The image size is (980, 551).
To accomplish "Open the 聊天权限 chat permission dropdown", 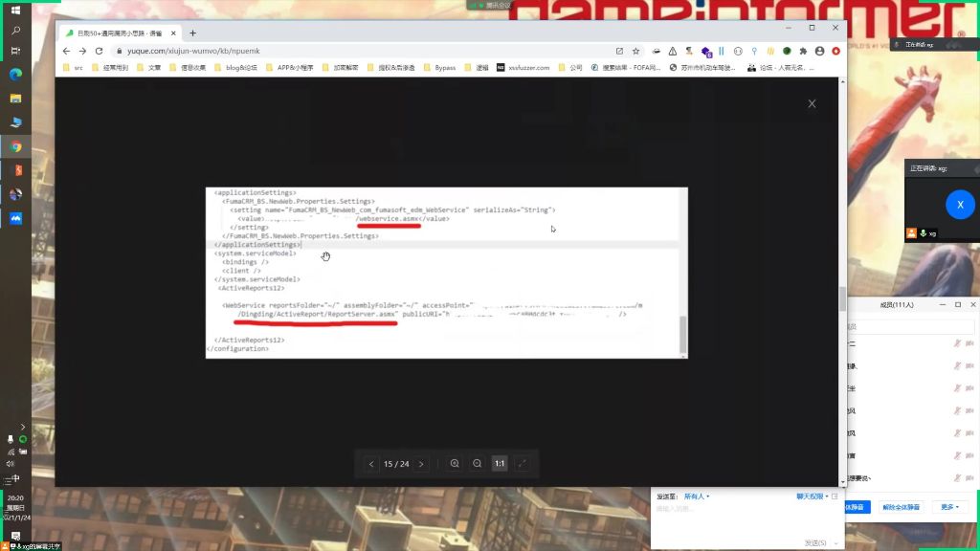I will pyautogui.click(x=813, y=496).
